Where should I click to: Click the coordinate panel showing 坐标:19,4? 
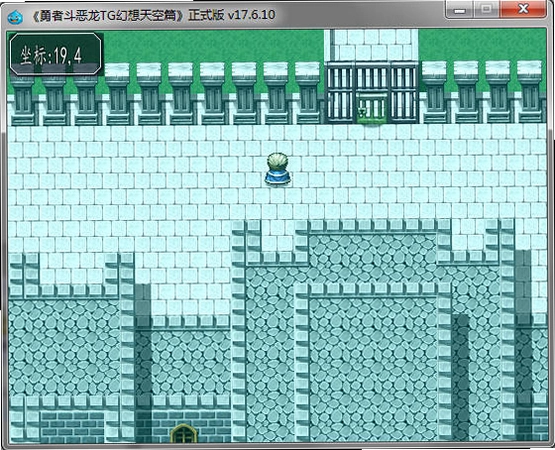point(56,54)
